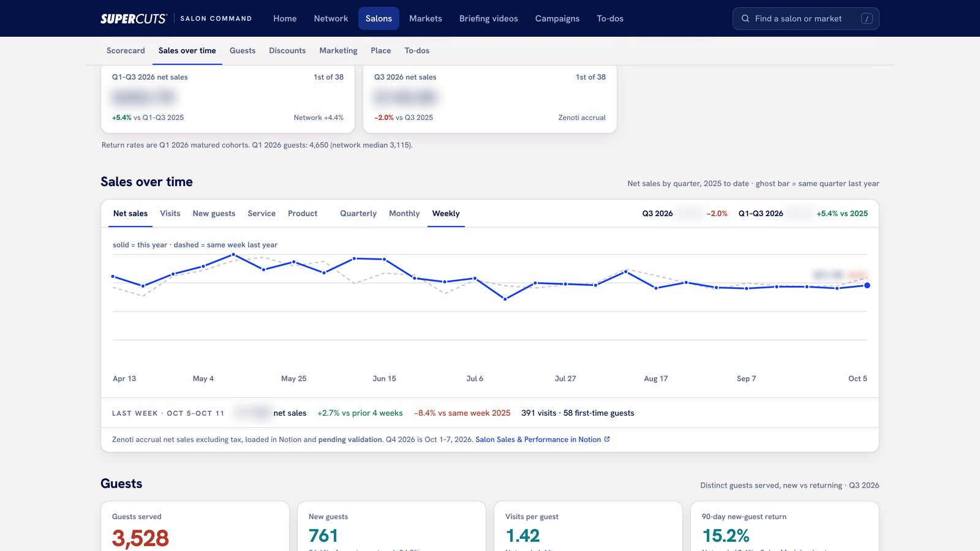Show New guests metric in chart
Image resolution: width=980 pixels, height=551 pixels.
[214, 214]
